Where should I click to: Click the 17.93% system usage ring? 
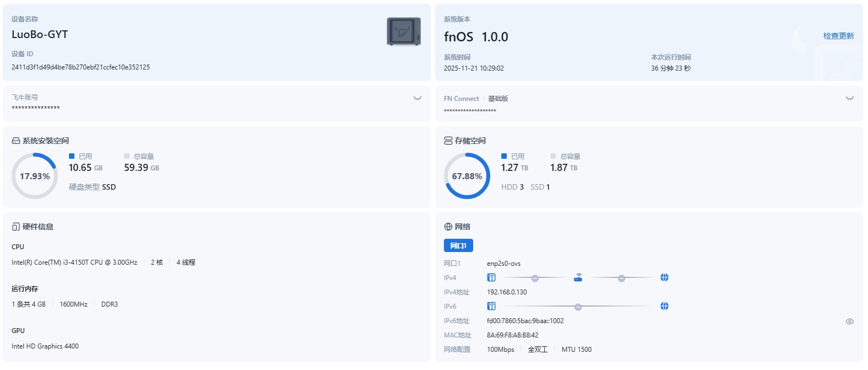(35, 176)
